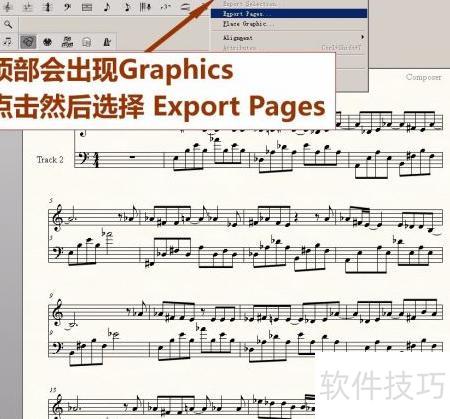450x419 pixels.
Task: Select the Key Signature tool icon
Action: [28, 7]
